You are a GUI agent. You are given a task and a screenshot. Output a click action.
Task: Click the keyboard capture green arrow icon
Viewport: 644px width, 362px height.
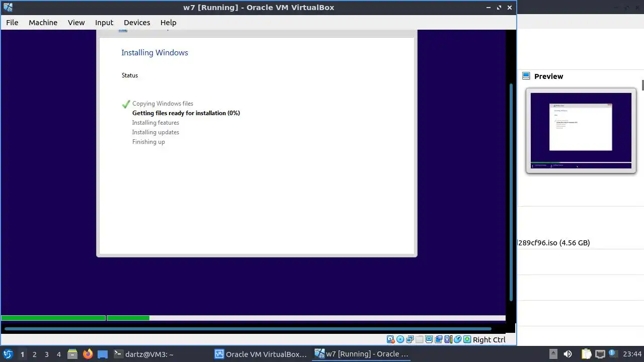467,339
